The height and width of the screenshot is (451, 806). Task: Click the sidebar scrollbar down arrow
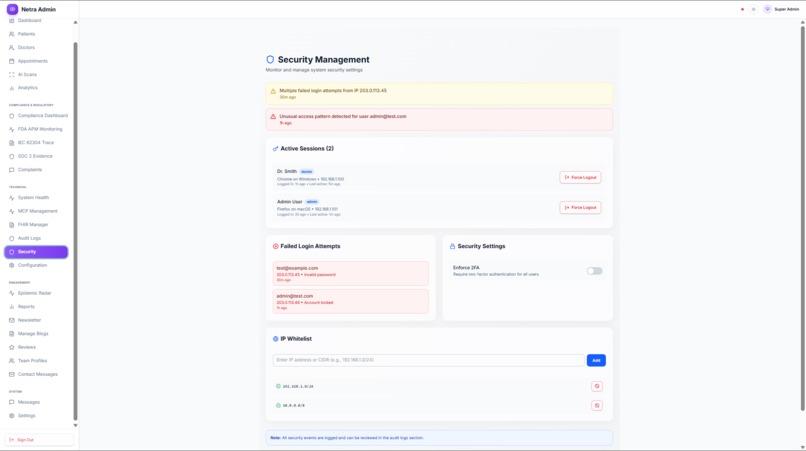point(75,425)
